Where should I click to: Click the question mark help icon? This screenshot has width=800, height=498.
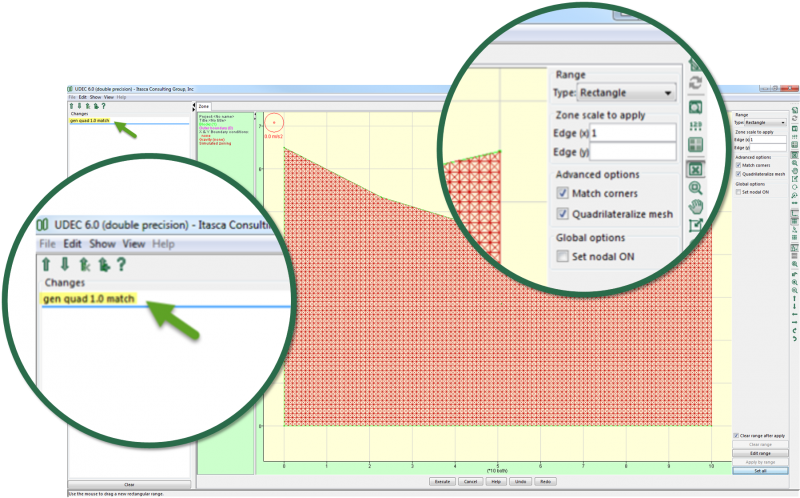coord(121,264)
